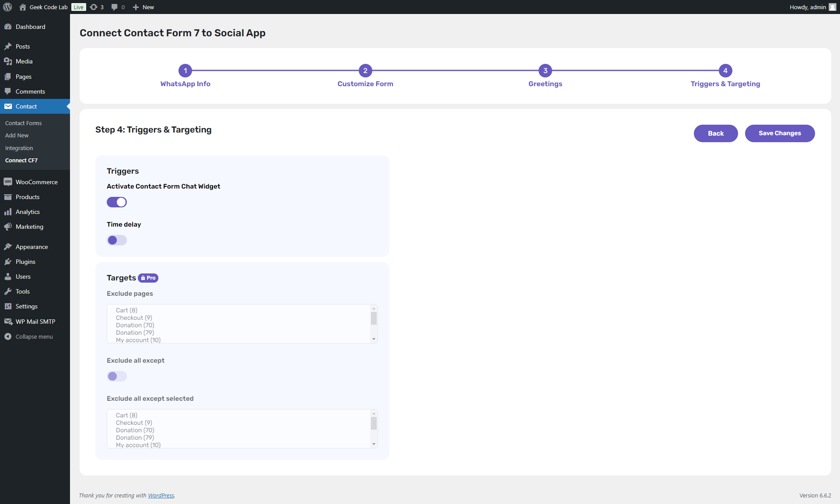Click the Back button
The height and width of the screenshot is (504, 840).
pos(716,133)
